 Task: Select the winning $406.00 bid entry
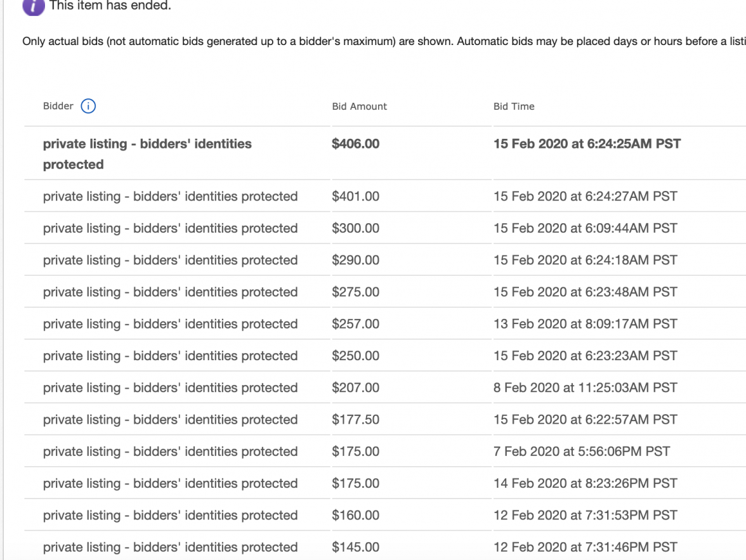pyautogui.click(x=356, y=144)
